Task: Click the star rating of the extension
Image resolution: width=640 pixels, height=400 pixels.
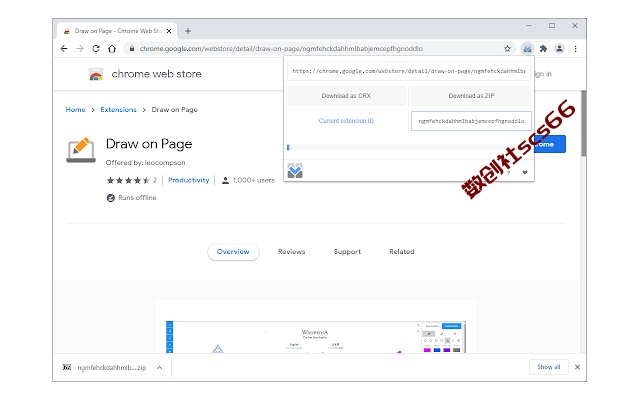Action: coord(128,180)
